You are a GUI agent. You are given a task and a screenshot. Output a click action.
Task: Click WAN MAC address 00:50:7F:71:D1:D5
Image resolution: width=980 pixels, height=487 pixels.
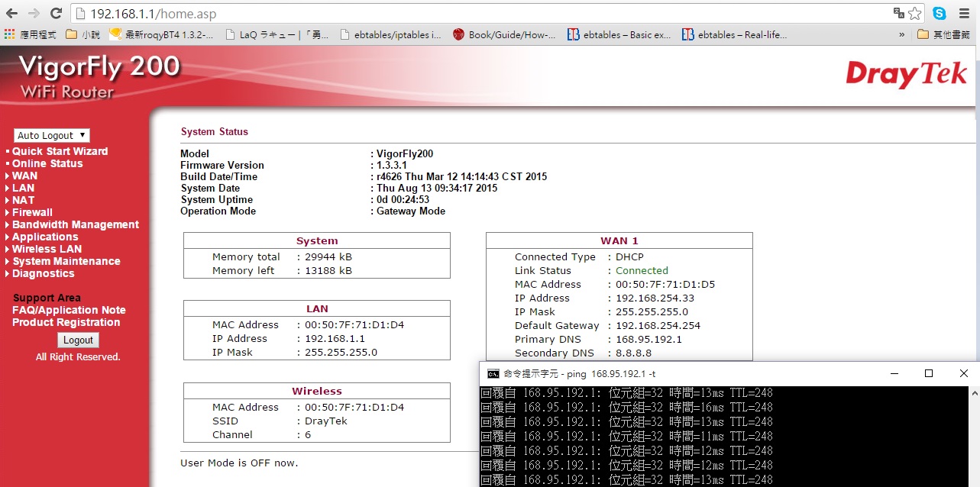coord(665,284)
